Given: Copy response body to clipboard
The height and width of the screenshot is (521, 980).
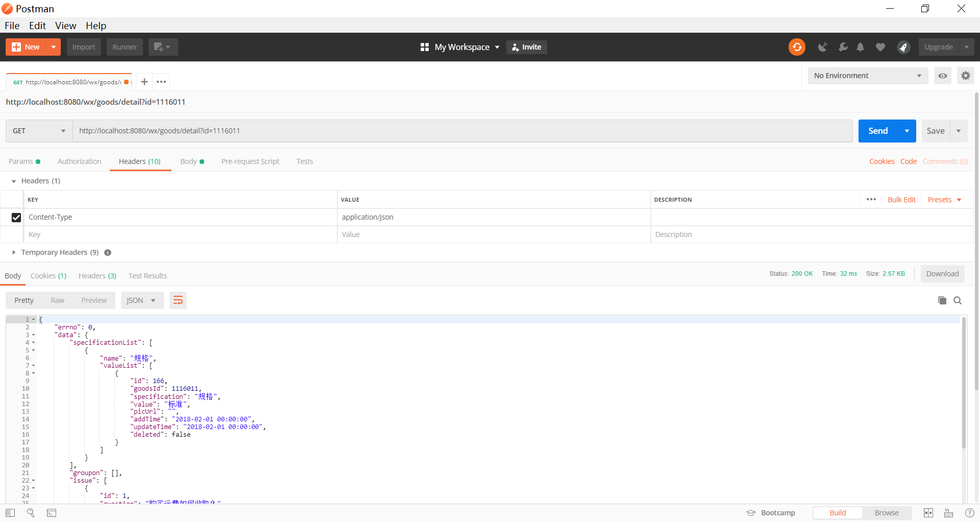Looking at the screenshot, I should tap(942, 300).
